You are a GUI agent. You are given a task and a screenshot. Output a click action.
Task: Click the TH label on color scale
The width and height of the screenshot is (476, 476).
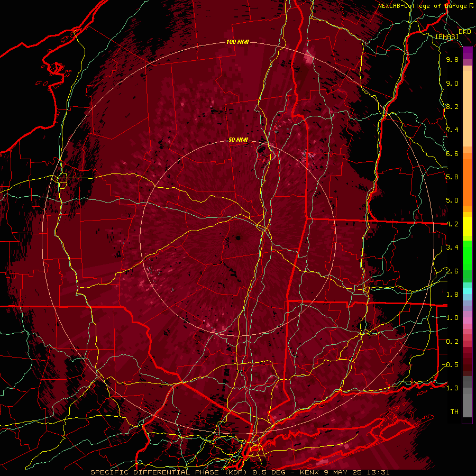[x=454, y=412]
